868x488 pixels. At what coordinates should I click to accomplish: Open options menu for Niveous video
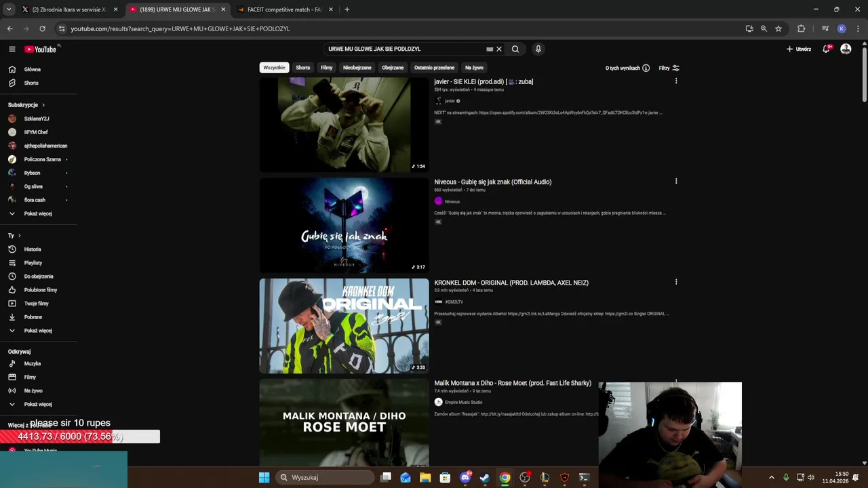(x=676, y=182)
